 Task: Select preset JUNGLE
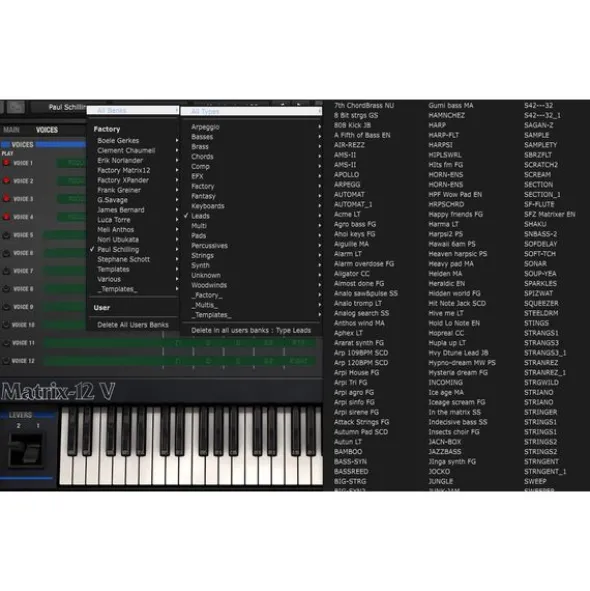(x=440, y=481)
